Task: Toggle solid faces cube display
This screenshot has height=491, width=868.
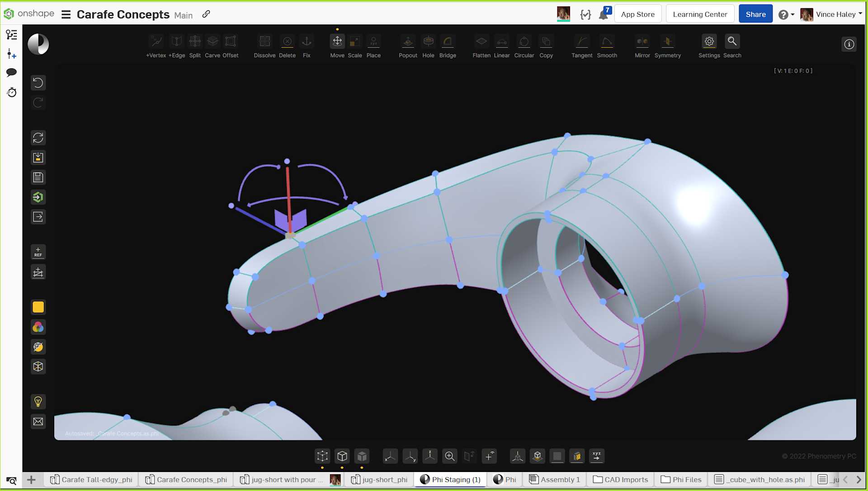Action: [x=362, y=456]
